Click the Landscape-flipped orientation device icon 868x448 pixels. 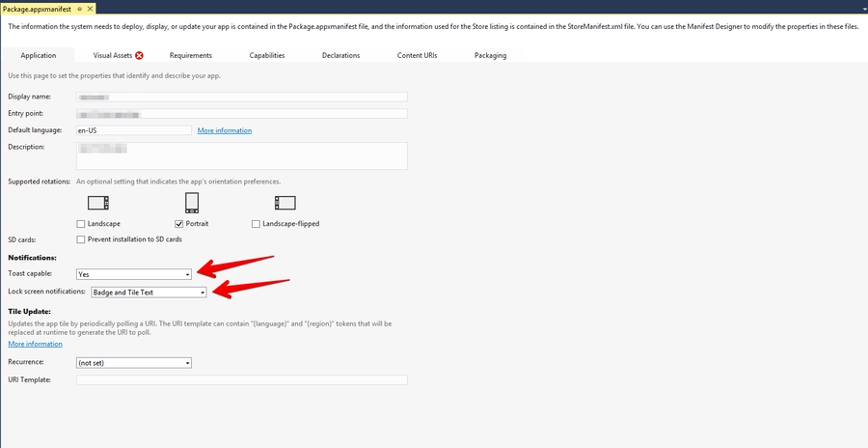[285, 203]
